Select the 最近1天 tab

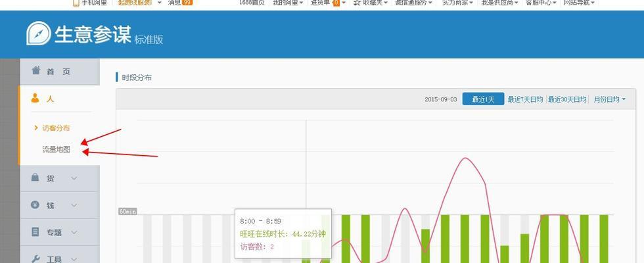click(x=483, y=99)
